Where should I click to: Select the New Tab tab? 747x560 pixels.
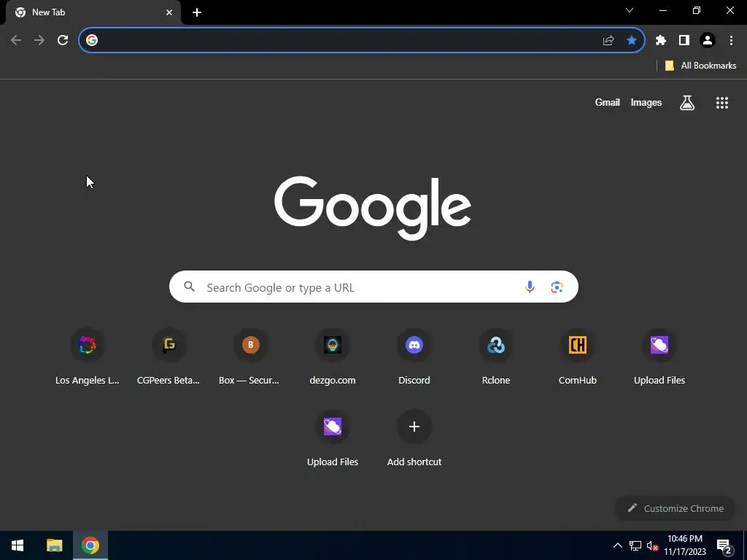click(x=93, y=12)
